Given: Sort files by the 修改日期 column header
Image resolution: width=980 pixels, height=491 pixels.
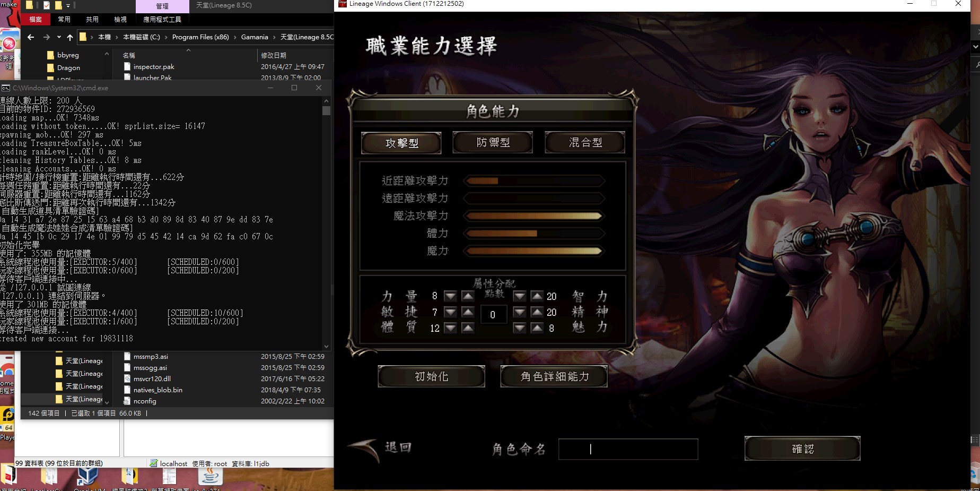Looking at the screenshot, I should tap(274, 55).
